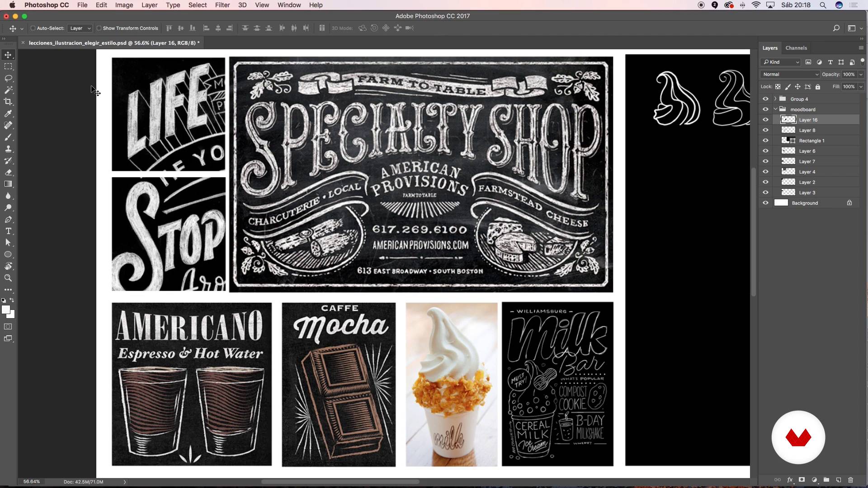Open the Opacity slider dropdown arrow
Image resolution: width=868 pixels, height=488 pixels.
pyautogui.click(x=861, y=75)
